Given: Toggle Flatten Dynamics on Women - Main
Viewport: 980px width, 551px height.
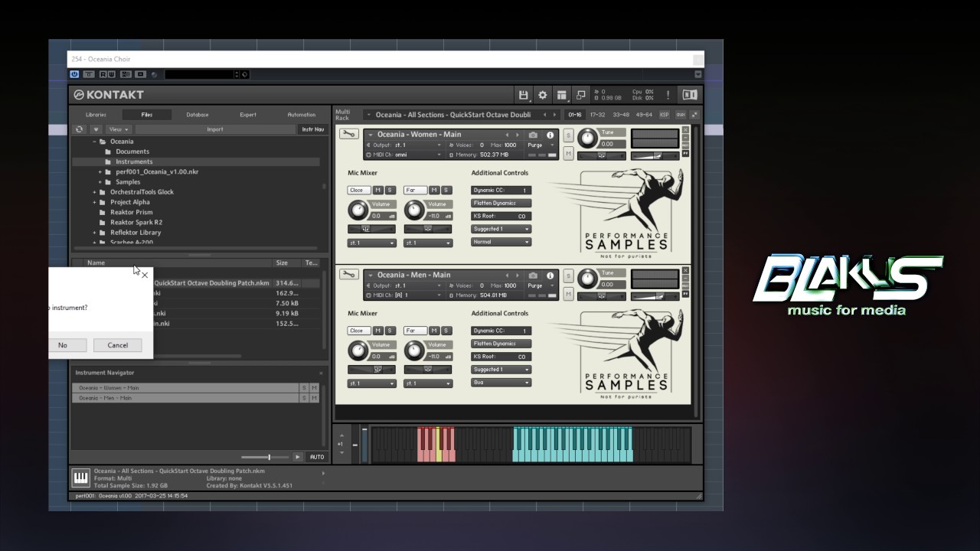Looking at the screenshot, I should click(x=501, y=204).
